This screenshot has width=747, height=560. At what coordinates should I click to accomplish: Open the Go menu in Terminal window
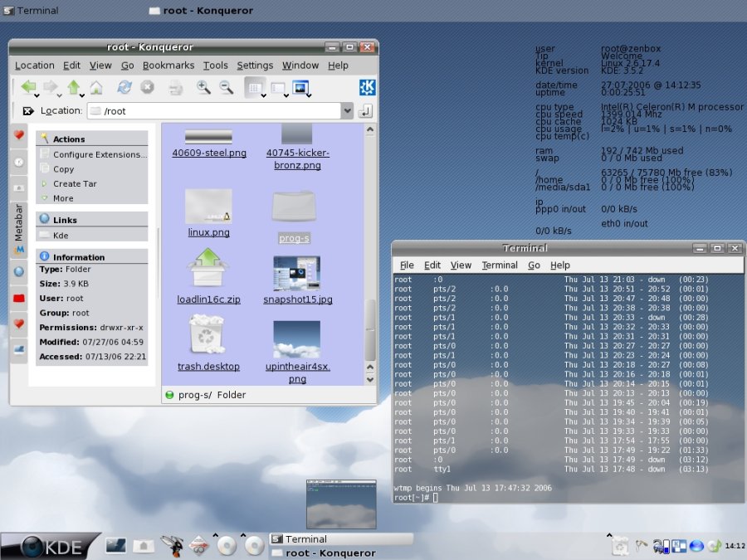[x=534, y=265]
